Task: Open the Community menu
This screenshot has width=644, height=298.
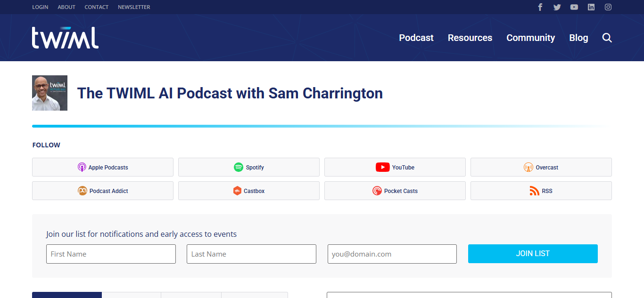Action: point(530,38)
